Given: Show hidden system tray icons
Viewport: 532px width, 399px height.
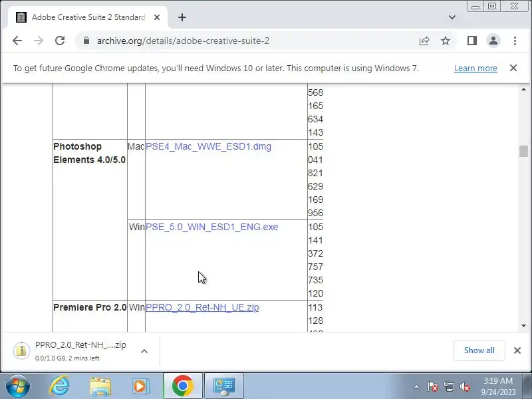Looking at the screenshot, I should point(417,386).
